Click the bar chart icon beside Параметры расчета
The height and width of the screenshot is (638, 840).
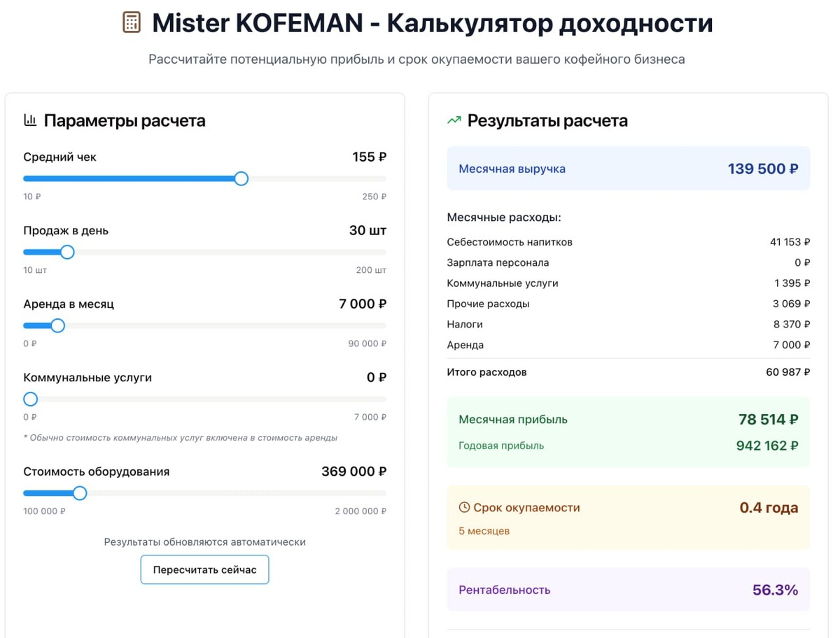30,120
